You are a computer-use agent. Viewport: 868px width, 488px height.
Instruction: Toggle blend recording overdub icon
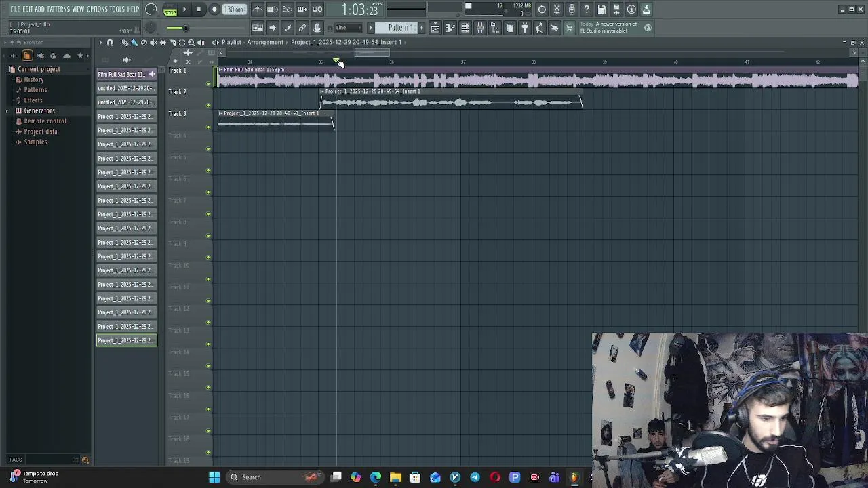(302, 9)
